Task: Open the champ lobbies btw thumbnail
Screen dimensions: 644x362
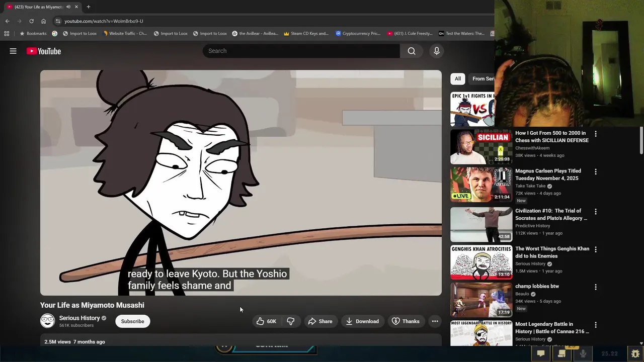Action: (x=481, y=300)
